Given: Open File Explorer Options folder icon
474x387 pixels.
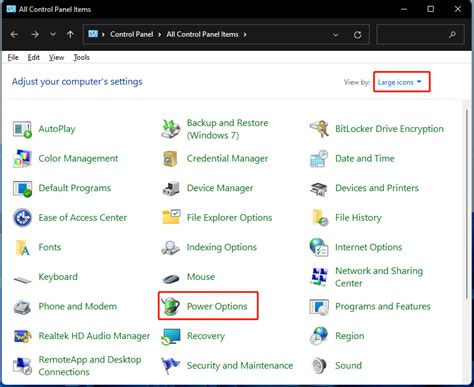Looking at the screenshot, I should click(171, 217).
